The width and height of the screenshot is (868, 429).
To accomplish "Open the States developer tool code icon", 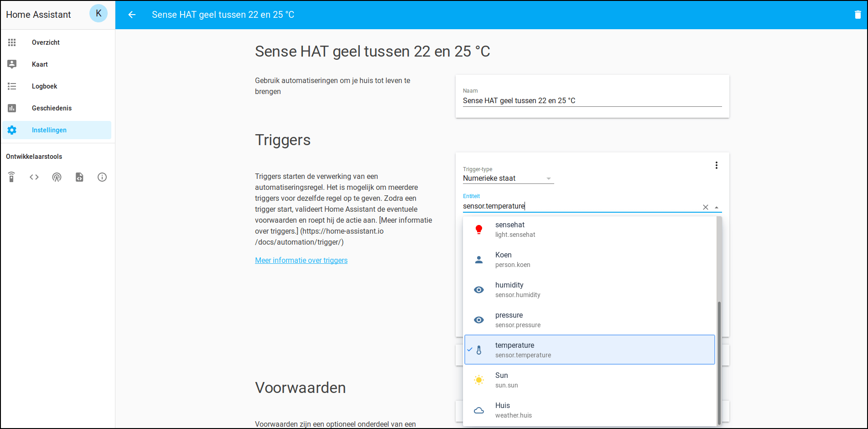I will tap(34, 177).
